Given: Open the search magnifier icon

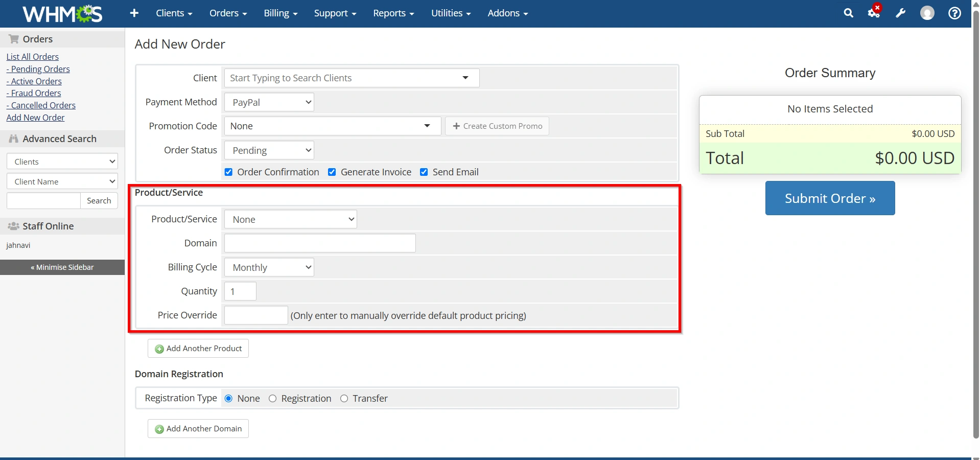Looking at the screenshot, I should (x=848, y=13).
